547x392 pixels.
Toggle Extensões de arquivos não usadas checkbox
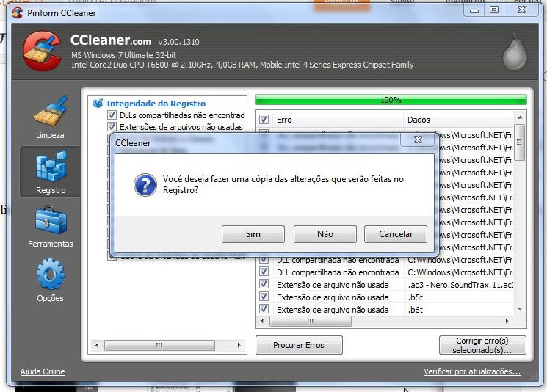tap(112, 127)
